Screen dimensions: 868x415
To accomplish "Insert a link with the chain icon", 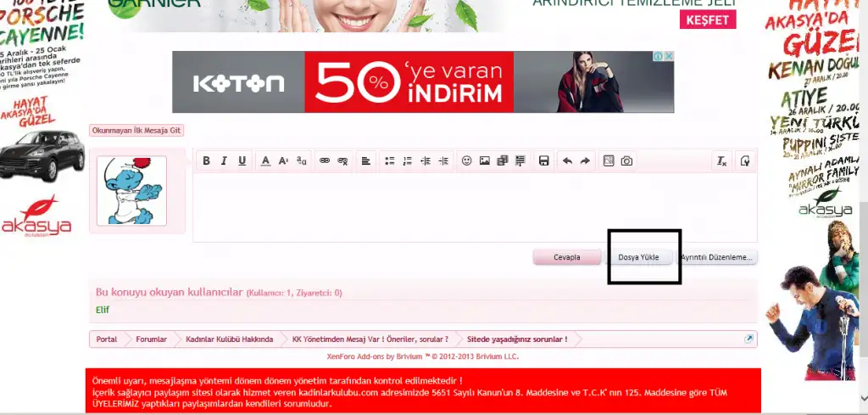I will 325,160.
